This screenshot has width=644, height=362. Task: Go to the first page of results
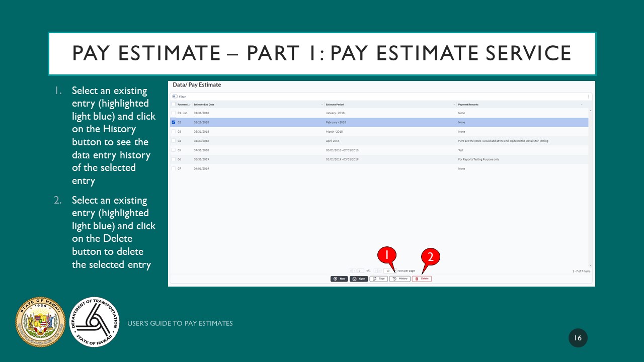tap(351, 271)
